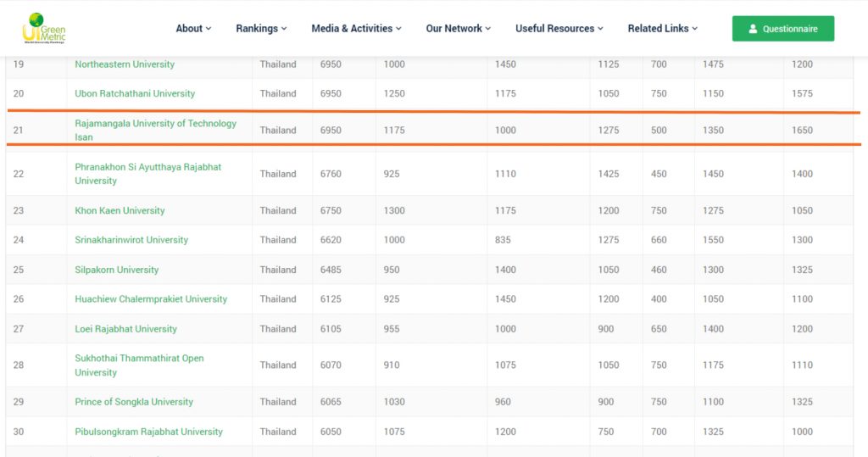868x457 pixels.
Task: Open the Questionnaire button
Action: tap(782, 29)
